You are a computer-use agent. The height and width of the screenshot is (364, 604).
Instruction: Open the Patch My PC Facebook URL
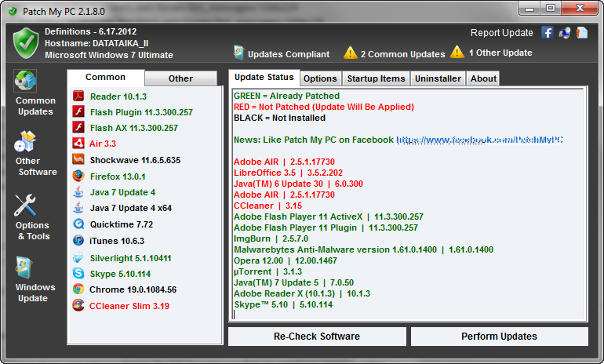pos(479,140)
